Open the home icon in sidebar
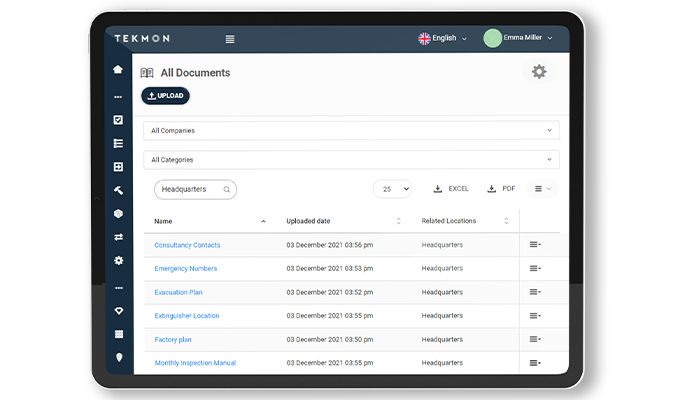The height and width of the screenshot is (400, 700). pos(118,69)
